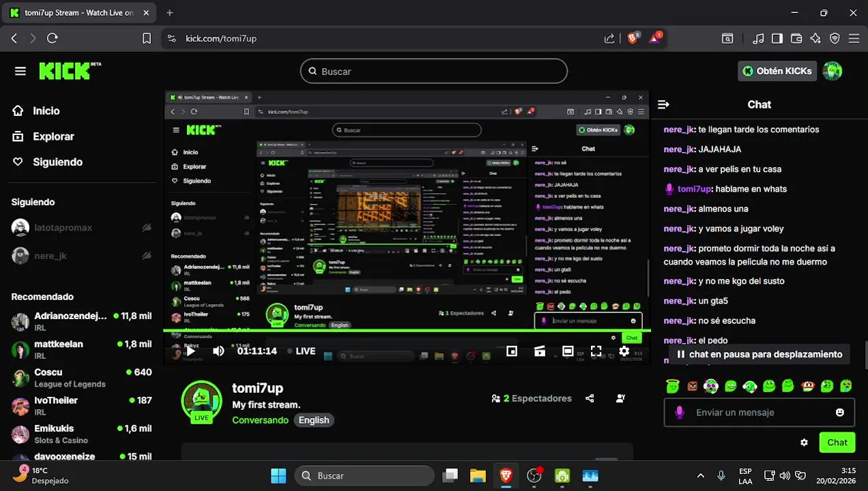Go to Inicio in sidebar
This screenshot has width=868, height=491.
coord(46,110)
